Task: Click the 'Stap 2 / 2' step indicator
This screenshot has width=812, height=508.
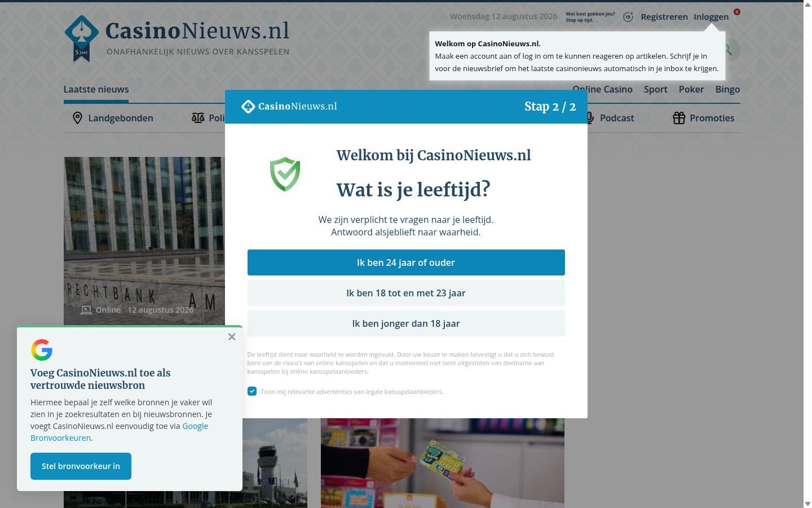Action: [550, 107]
